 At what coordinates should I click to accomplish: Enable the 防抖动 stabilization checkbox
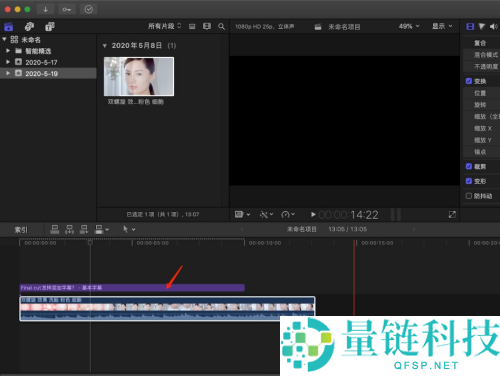[x=469, y=196]
